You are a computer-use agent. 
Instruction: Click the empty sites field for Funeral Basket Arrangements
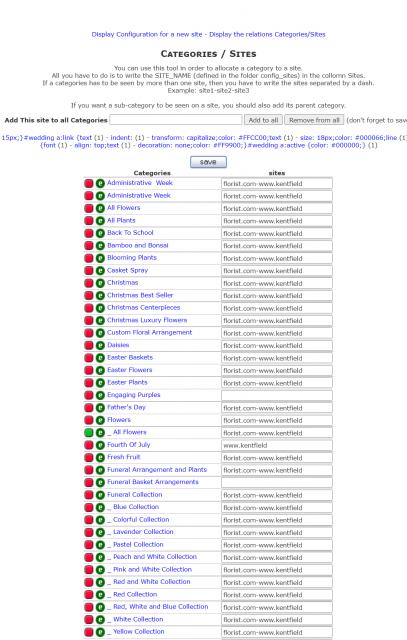click(x=277, y=482)
